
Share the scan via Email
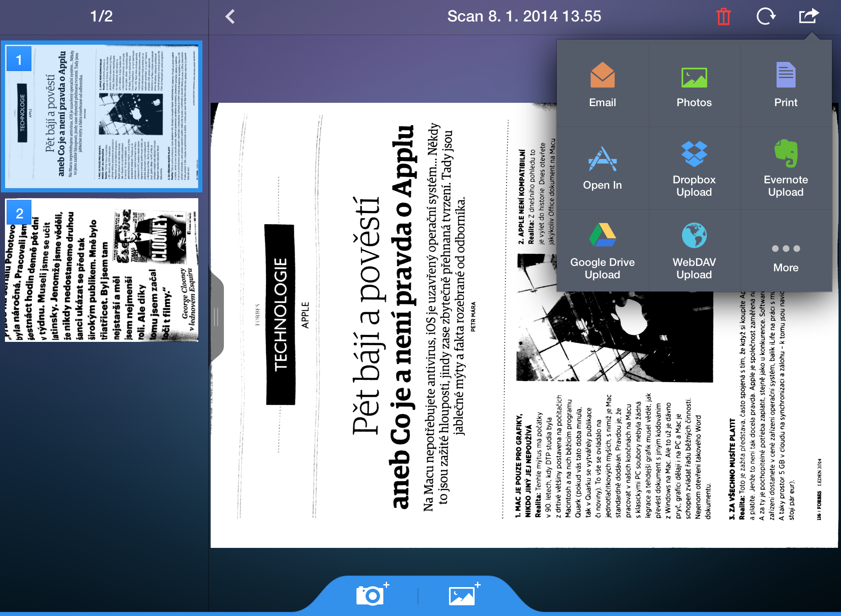603,85
